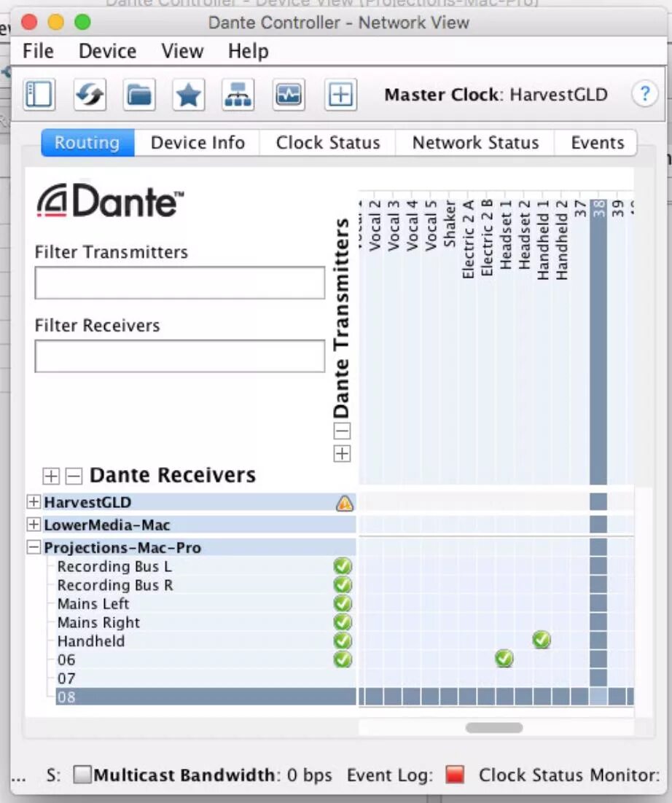Click the Master Clock HarvestGLD label

[496, 95]
